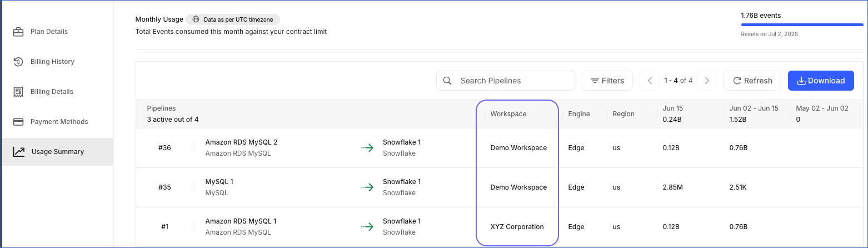Click the Billing Details receipt icon

18,92
